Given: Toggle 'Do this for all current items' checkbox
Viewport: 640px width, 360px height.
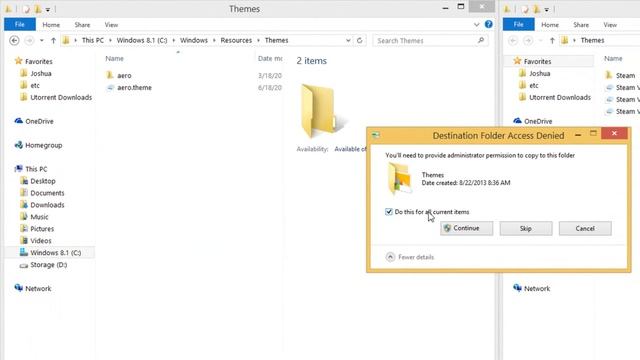Looking at the screenshot, I should pyautogui.click(x=389, y=212).
